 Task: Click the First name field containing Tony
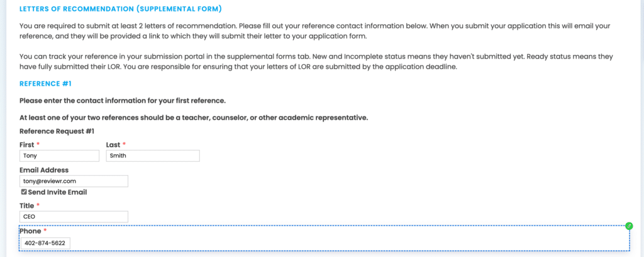pyautogui.click(x=60, y=156)
